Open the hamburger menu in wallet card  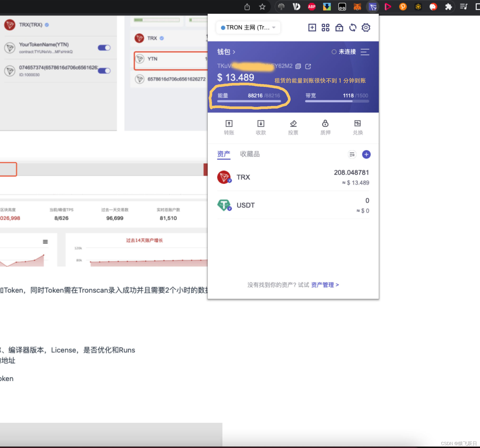click(x=365, y=52)
